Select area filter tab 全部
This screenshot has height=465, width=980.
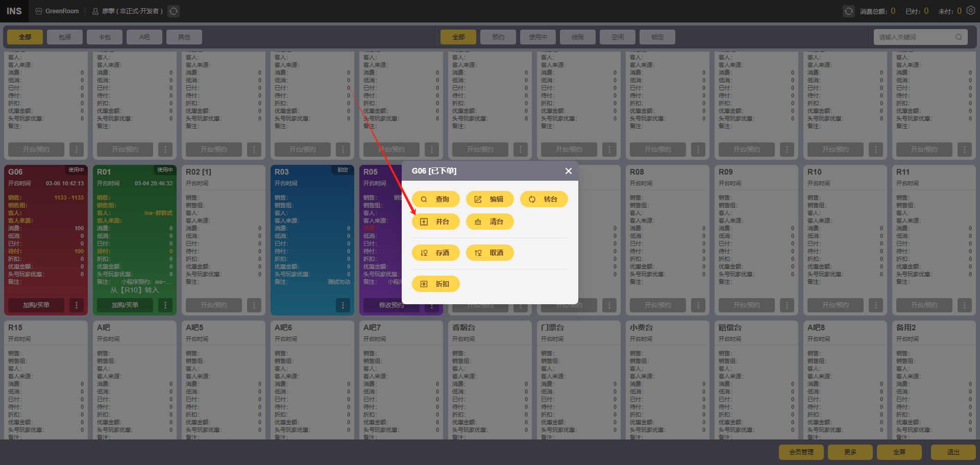click(x=25, y=37)
